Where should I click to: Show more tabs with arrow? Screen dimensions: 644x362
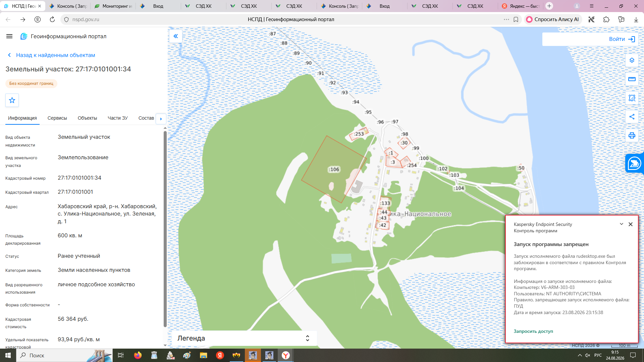(x=161, y=119)
